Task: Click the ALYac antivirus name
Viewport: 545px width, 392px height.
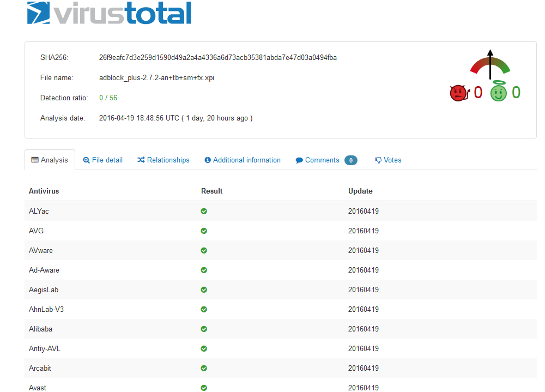Action: pyautogui.click(x=39, y=211)
